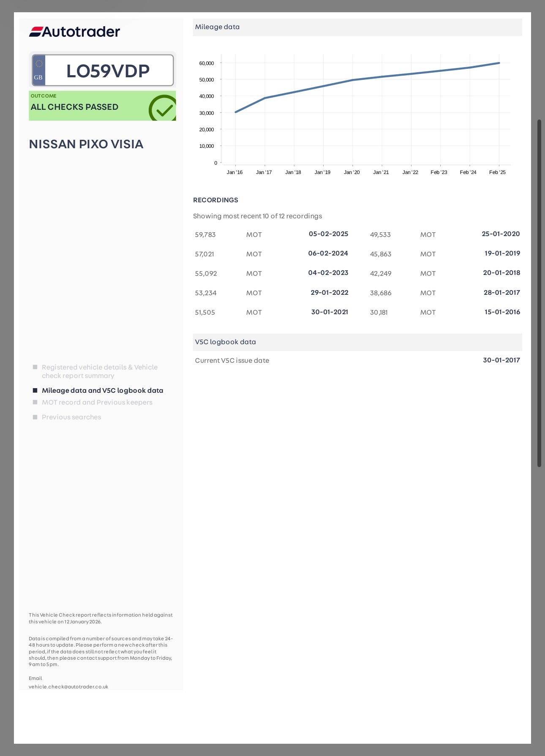Click the vertical scrollbar thumb

(539, 293)
